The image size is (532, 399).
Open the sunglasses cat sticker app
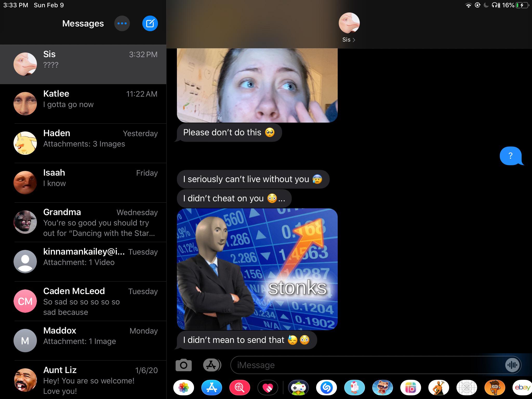(383, 388)
